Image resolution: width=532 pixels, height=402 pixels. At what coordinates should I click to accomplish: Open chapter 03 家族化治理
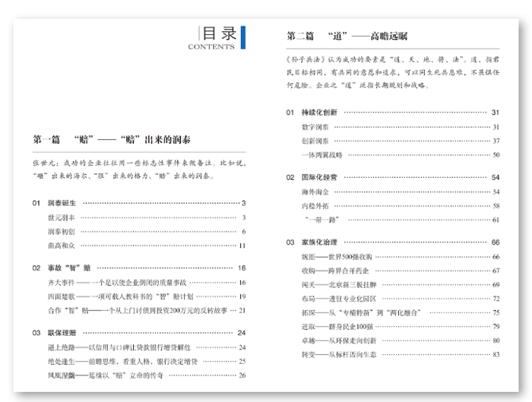pyautogui.click(x=320, y=242)
